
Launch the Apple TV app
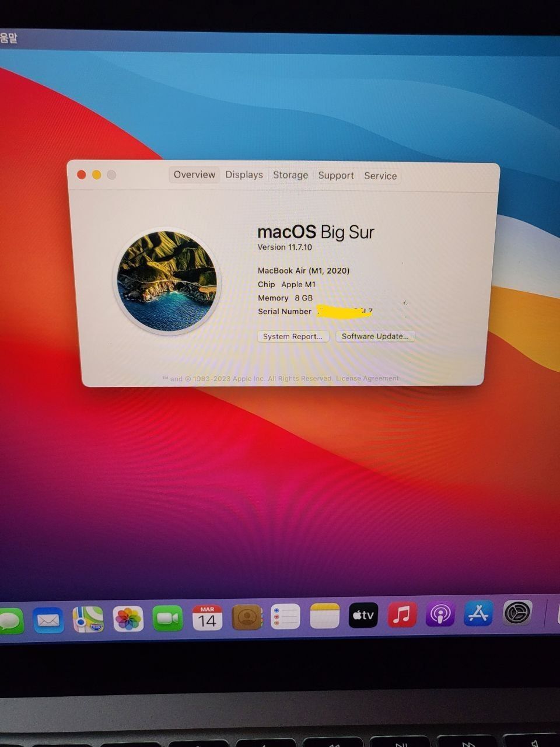[363, 615]
